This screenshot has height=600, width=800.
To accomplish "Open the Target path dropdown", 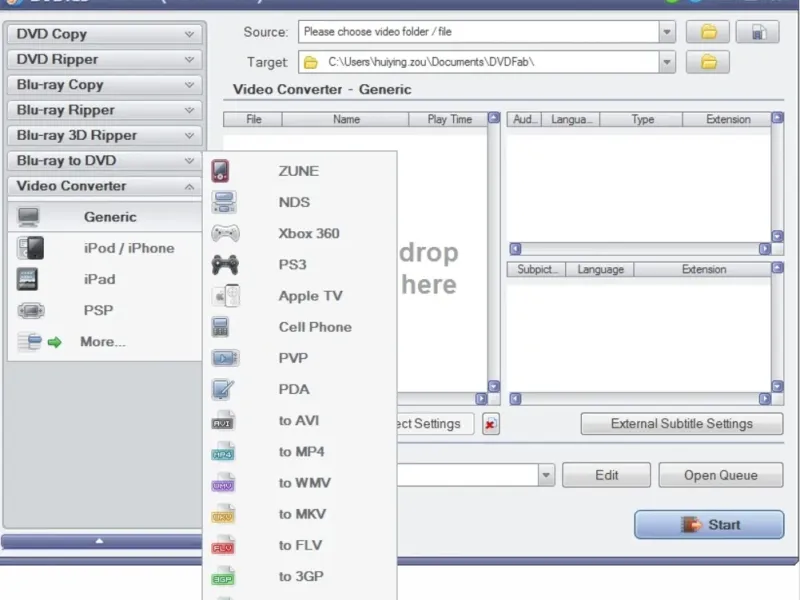I will (x=667, y=62).
